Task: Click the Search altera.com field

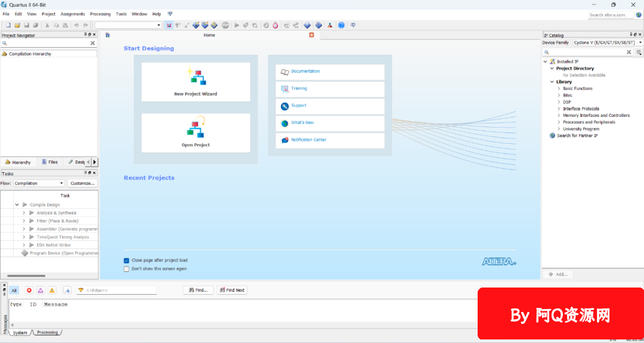Action: pos(611,15)
